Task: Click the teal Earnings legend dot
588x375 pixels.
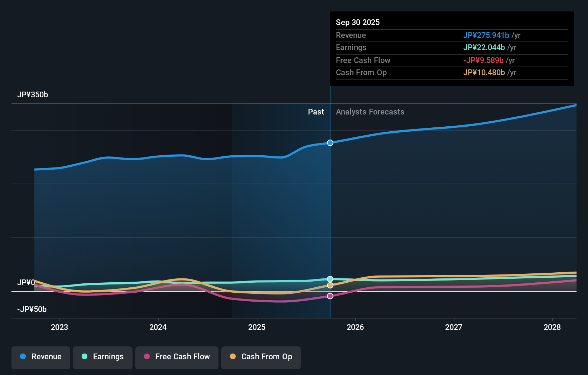Action: (x=84, y=357)
